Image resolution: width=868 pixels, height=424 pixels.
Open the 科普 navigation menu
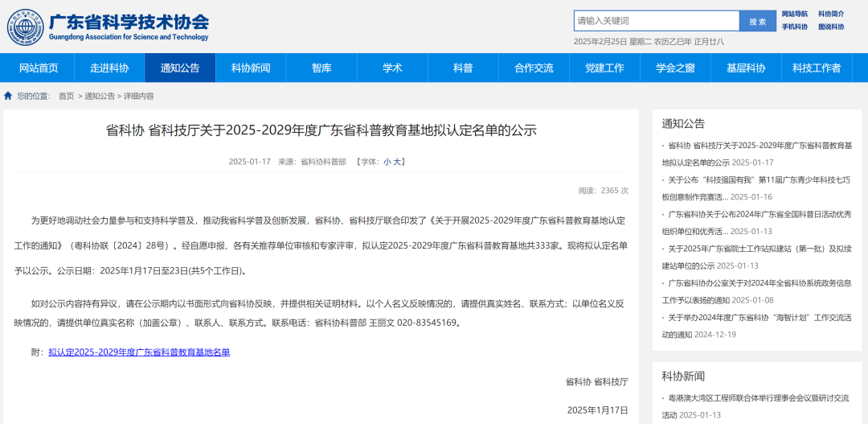tap(464, 68)
